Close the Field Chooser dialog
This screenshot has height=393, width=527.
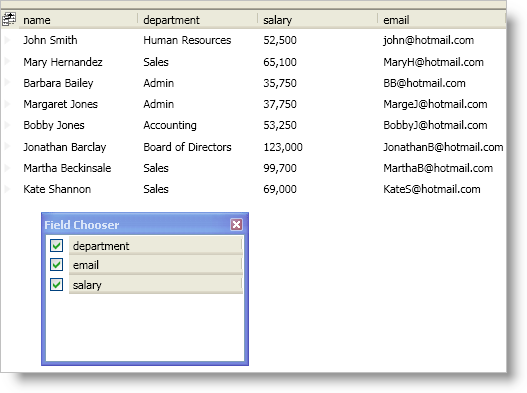(236, 224)
